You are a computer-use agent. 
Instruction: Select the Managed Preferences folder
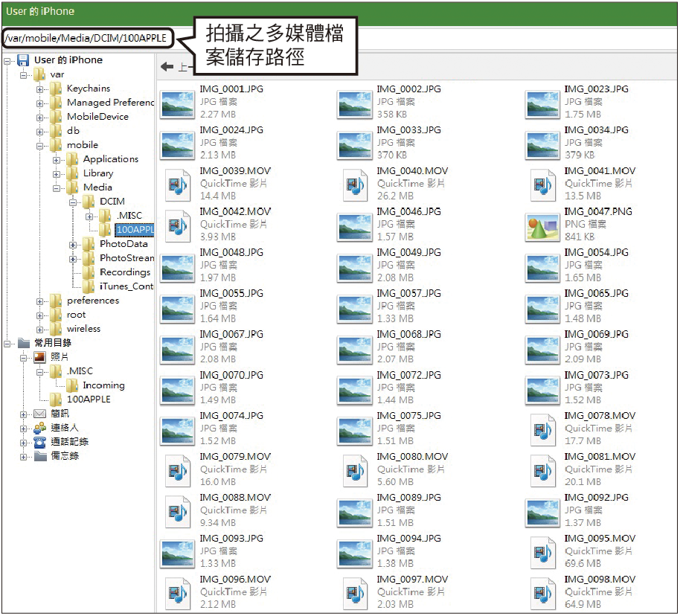coord(111,103)
